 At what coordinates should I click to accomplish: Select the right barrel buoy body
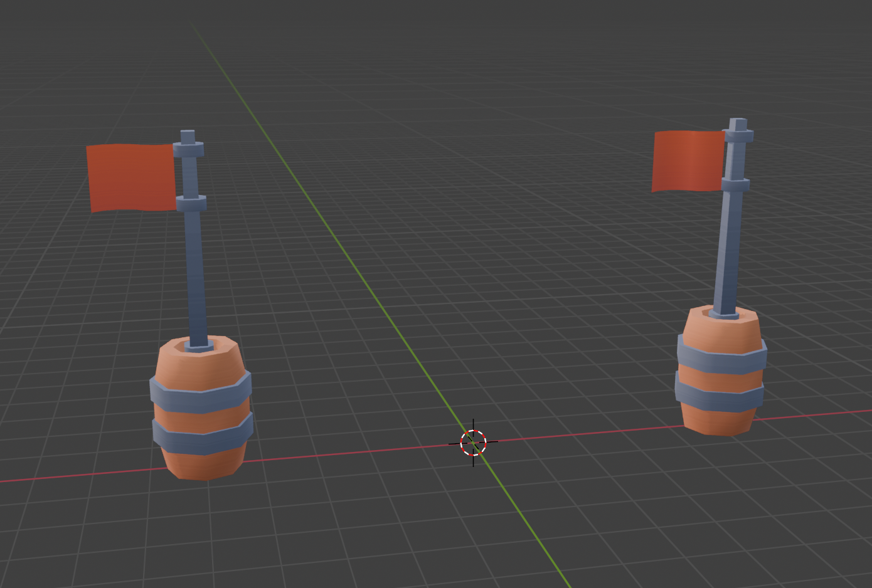coord(720,371)
